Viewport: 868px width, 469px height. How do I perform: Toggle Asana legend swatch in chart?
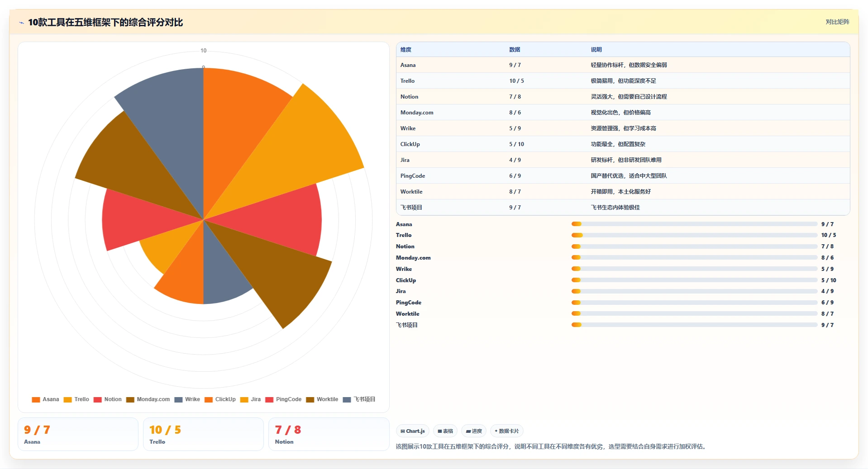coord(36,399)
